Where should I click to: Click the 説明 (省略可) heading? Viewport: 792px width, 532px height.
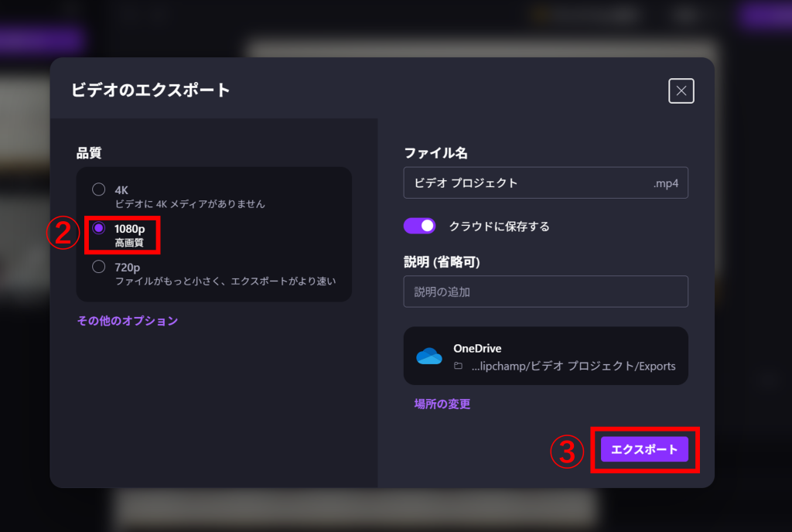[x=442, y=262]
